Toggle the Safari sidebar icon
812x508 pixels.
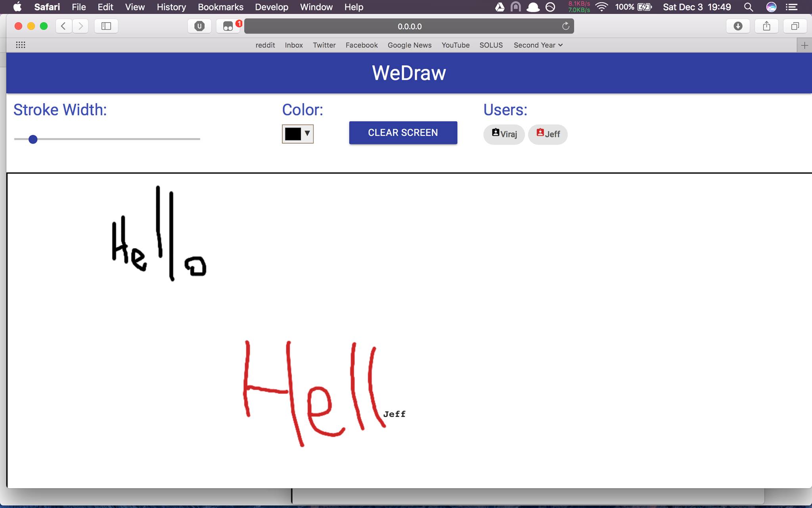pos(106,26)
